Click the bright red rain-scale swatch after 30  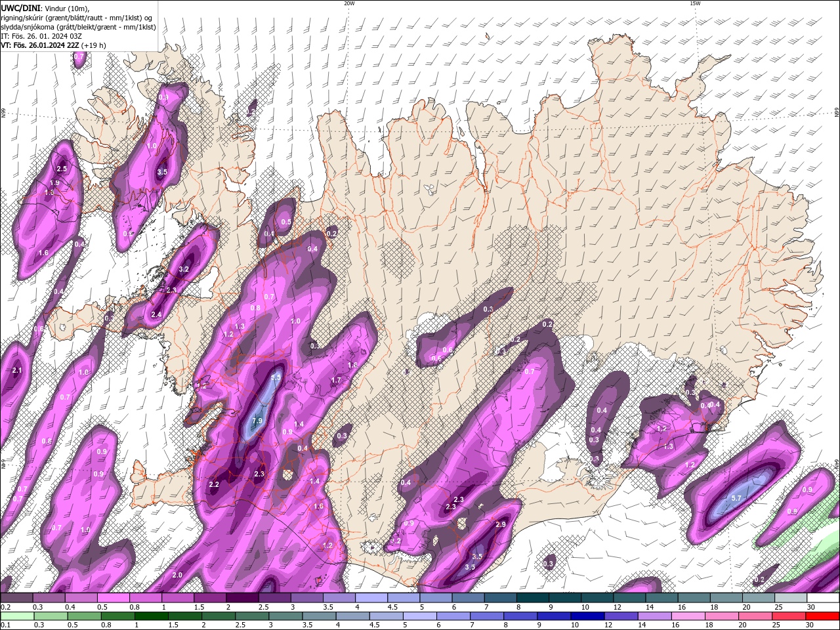(823, 616)
